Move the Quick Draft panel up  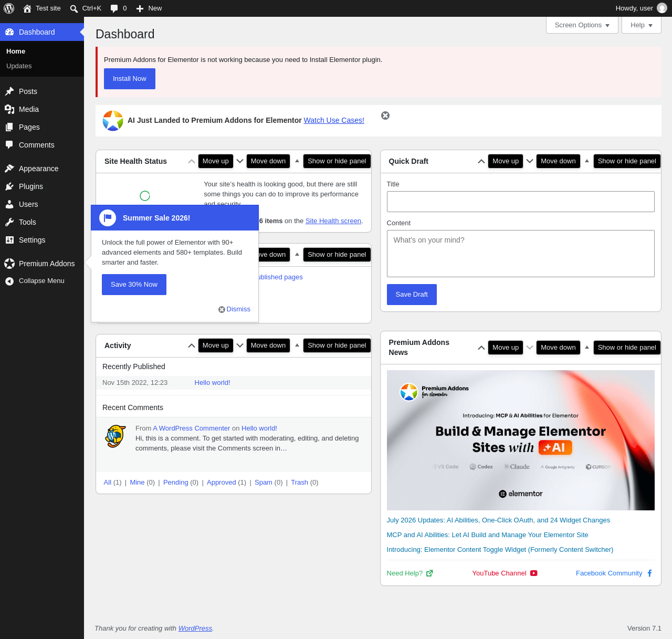tap(481, 161)
